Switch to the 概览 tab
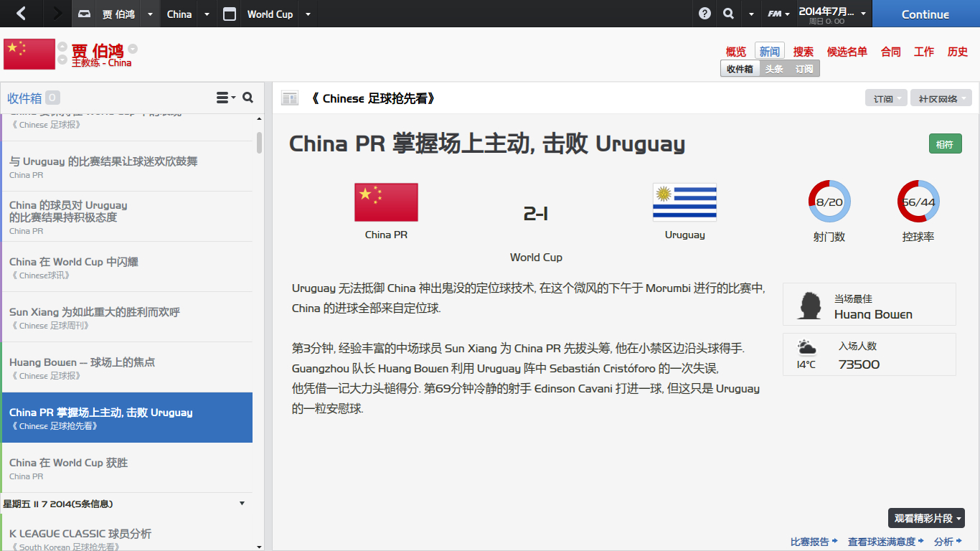The height and width of the screenshot is (551, 980). tap(736, 52)
